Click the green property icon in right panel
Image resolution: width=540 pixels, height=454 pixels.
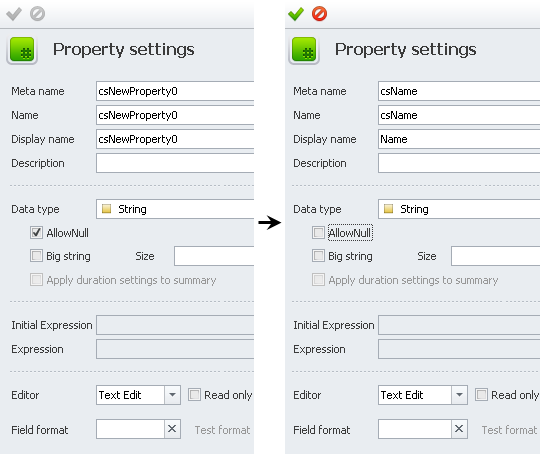[304, 51]
